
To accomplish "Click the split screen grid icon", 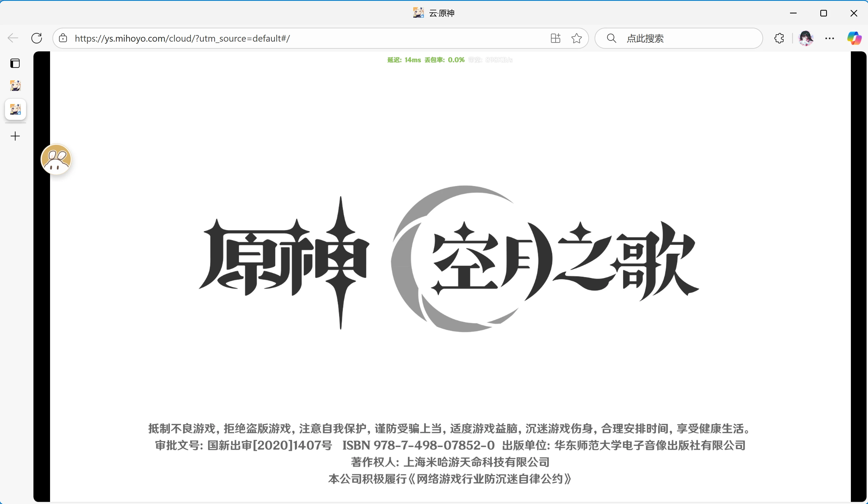I will click(x=555, y=38).
